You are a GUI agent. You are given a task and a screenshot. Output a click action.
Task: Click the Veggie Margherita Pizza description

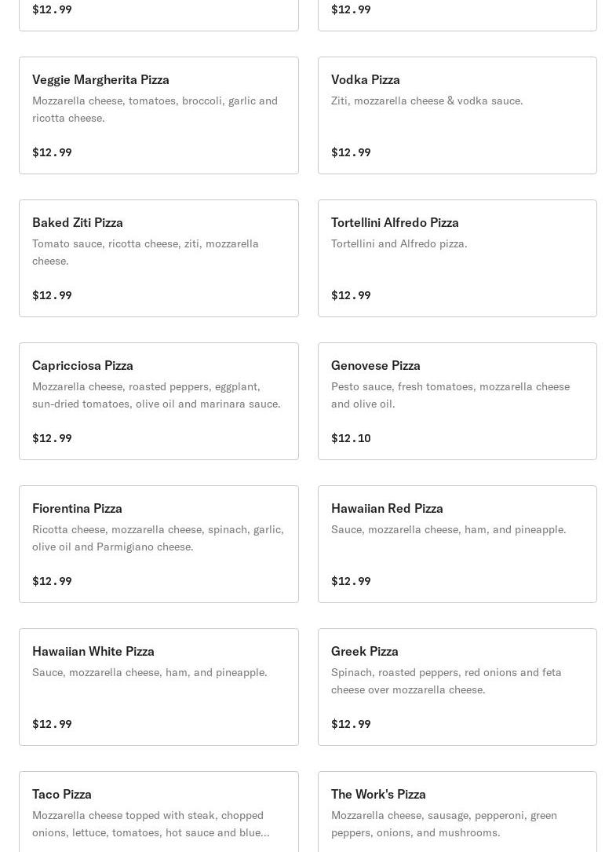point(155,109)
